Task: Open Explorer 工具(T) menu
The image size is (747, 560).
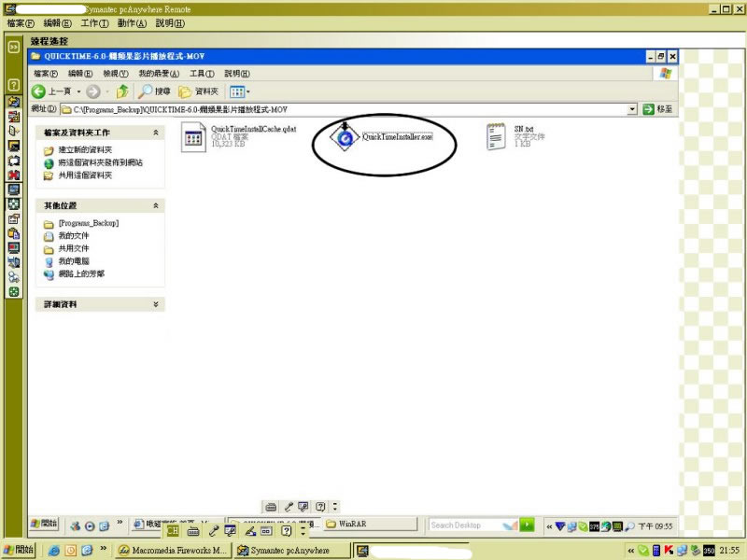Action: pyautogui.click(x=202, y=74)
